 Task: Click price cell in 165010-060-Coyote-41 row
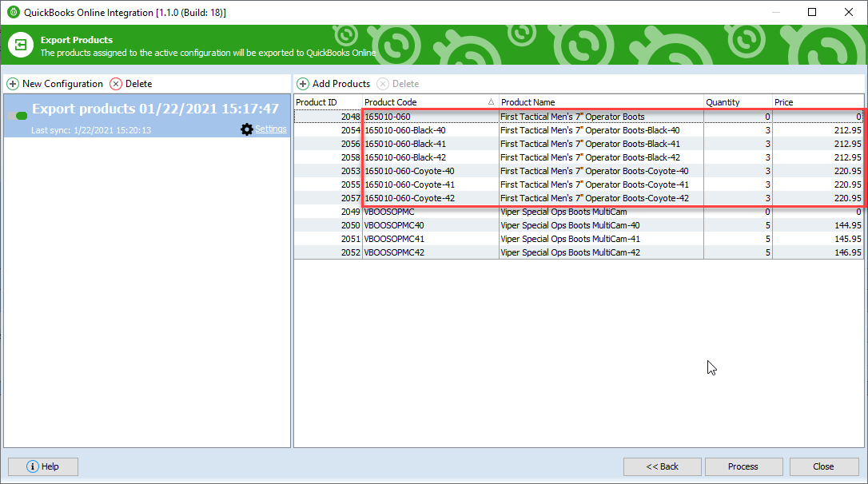pyautogui.click(x=818, y=184)
